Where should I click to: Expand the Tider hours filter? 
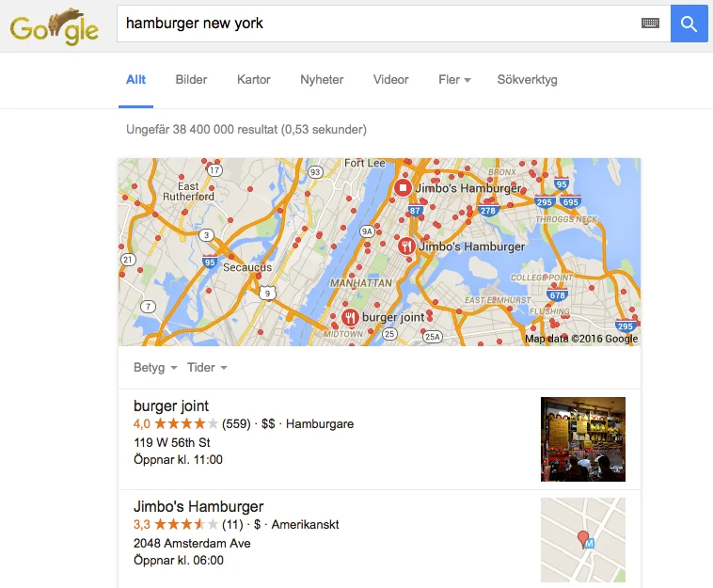coord(207,368)
